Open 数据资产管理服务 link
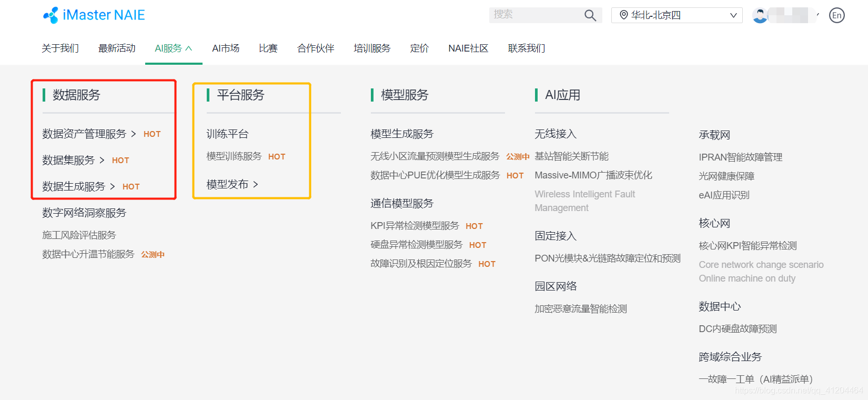This screenshot has width=868, height=400. (84, 134)
